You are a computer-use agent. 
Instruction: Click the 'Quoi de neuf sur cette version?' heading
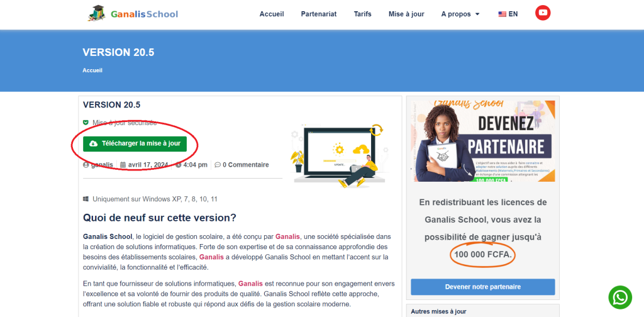click(x=159, y=218)
